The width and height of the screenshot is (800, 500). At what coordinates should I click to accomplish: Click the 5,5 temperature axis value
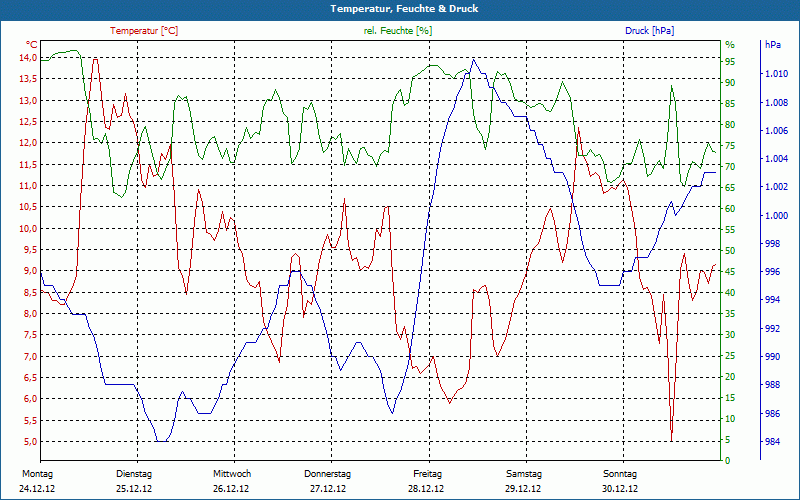click(x=30, y=420)
